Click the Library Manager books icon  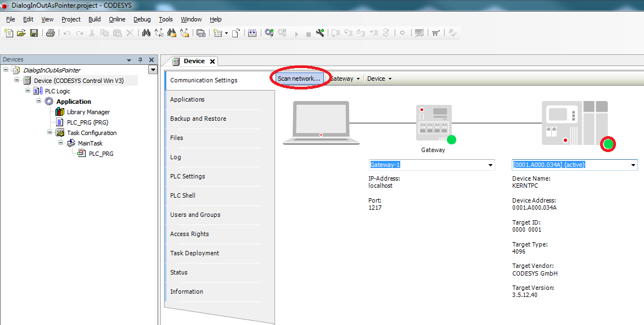point(60,112)
